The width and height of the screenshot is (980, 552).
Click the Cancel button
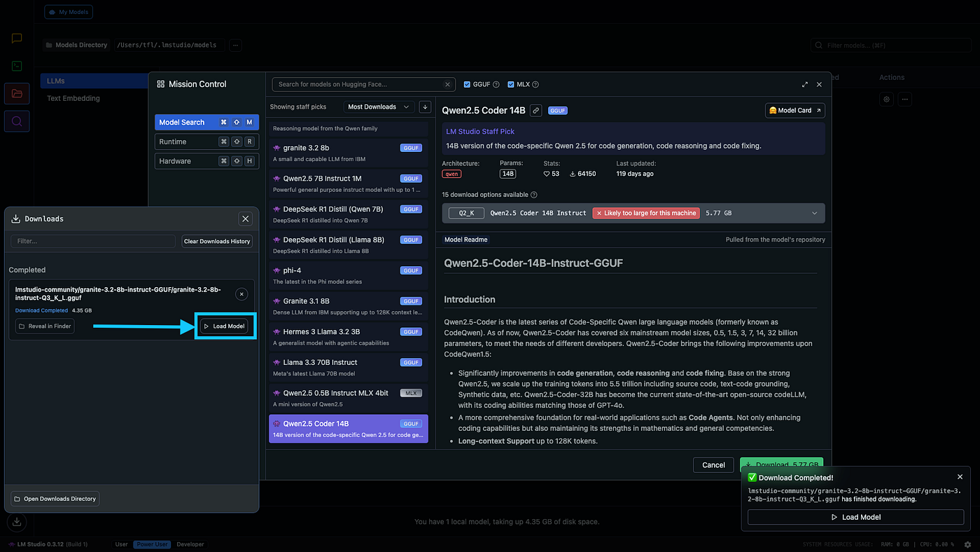pyautogui.click(x=713, y=465)
